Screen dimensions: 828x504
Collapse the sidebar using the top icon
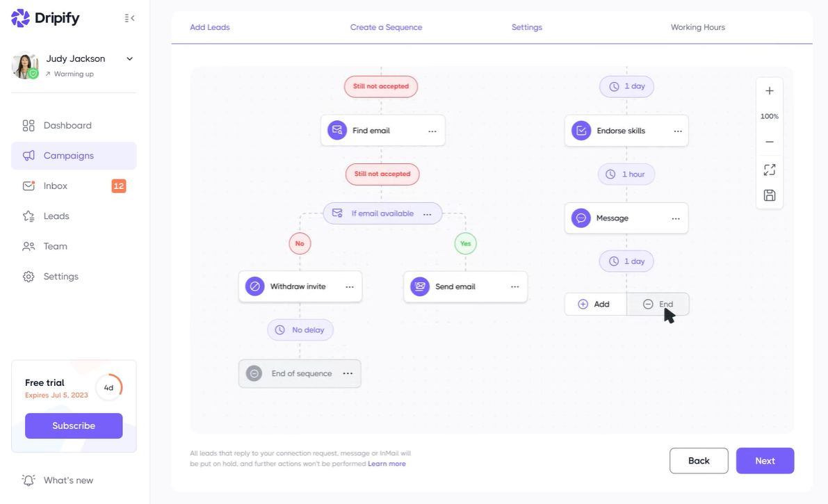coord(129,18)
